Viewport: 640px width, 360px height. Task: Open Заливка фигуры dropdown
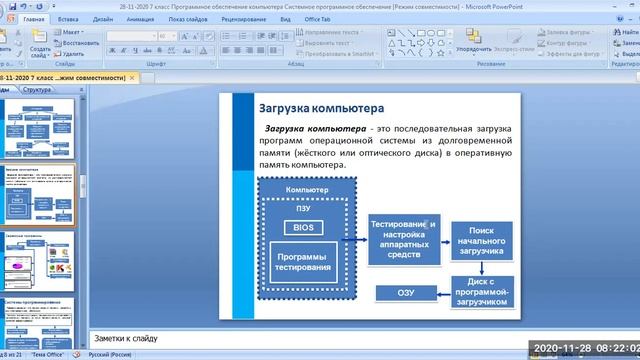coord(565,32)
